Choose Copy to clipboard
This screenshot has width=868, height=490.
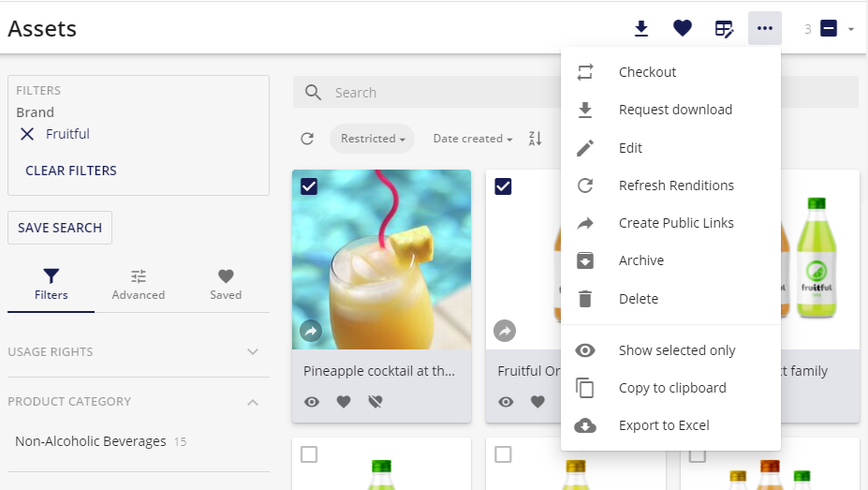click(670, 388)
